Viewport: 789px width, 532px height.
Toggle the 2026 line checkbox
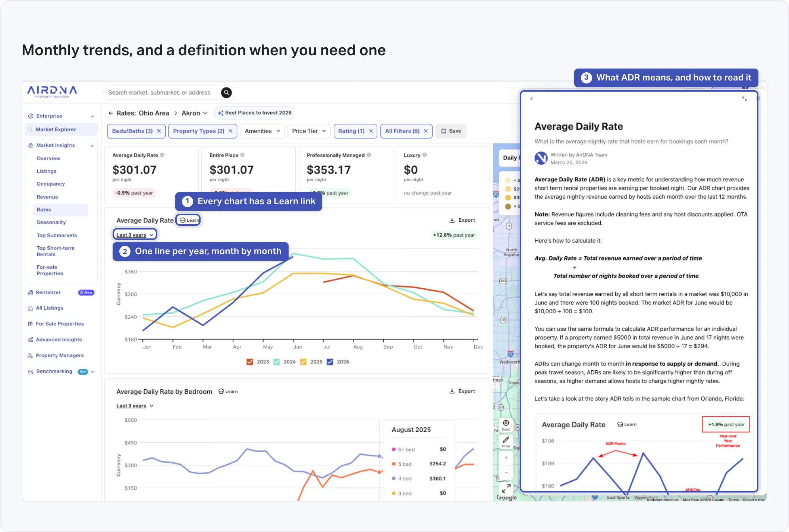click(330, 362)
